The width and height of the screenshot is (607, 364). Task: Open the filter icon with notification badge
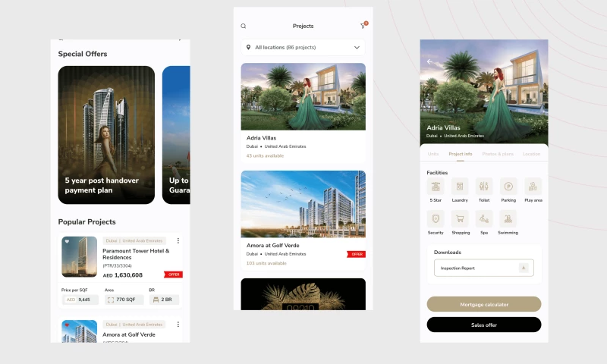(x=363, y=27)
